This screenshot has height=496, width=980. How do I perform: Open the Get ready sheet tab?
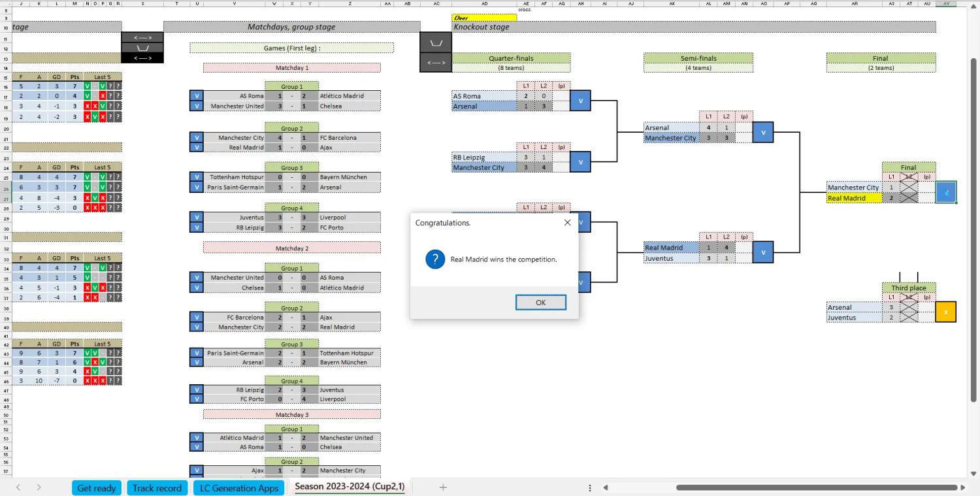(x=97, y=488)
